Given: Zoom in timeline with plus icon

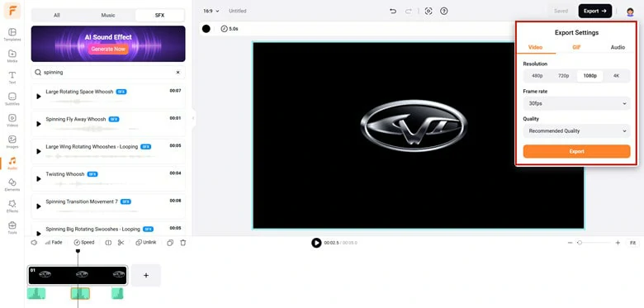Looking at the screenshot, I should [618, 243].
